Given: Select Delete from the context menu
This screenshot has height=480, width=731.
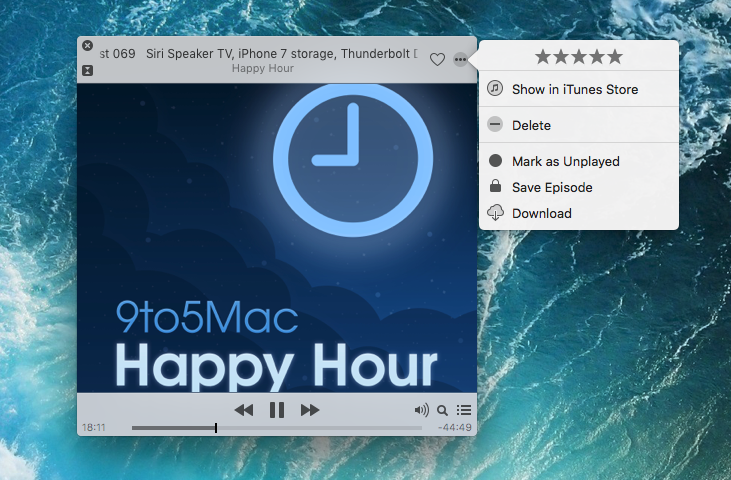Looking at the screenshot, I should click(x=531, y=125).
